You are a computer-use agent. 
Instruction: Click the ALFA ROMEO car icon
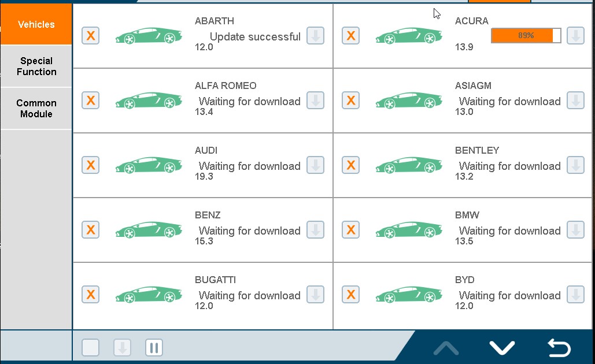point(149,101)
